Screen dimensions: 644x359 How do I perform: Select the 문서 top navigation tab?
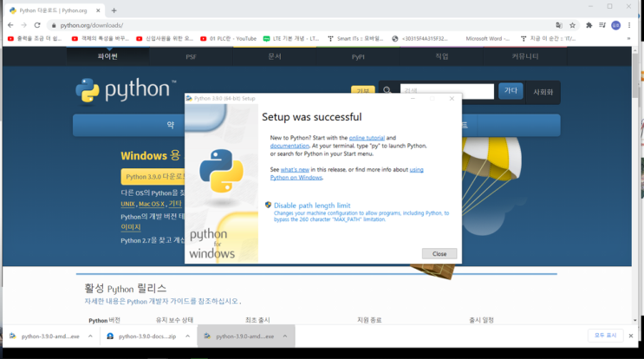(275, 56)
